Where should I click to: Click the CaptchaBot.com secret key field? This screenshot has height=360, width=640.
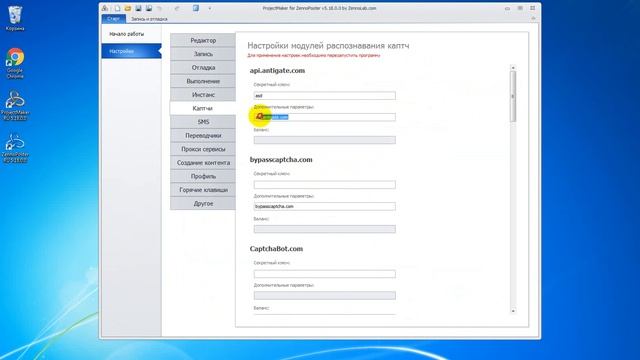pyautogui.click(x=324, y=274)
